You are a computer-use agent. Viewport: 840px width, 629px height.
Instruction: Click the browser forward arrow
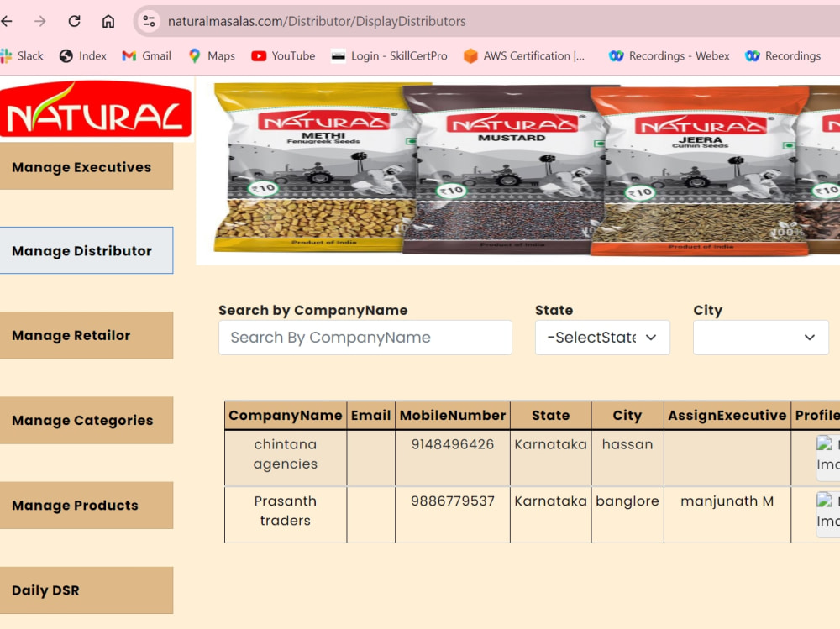tap(40, 22)
